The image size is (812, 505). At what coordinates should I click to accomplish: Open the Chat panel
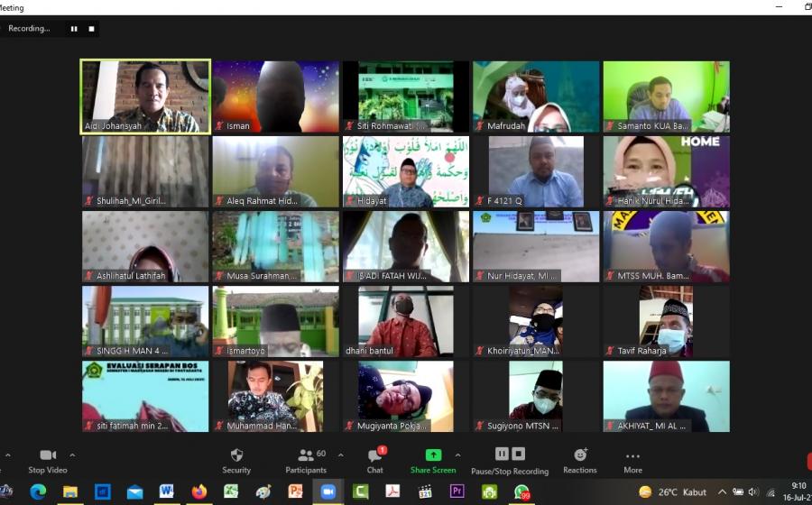374,456
